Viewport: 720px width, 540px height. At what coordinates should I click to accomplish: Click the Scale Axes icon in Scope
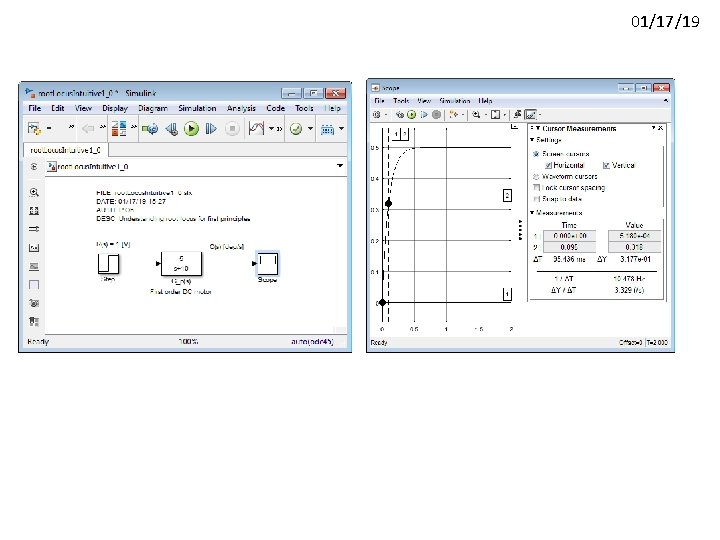495,115
